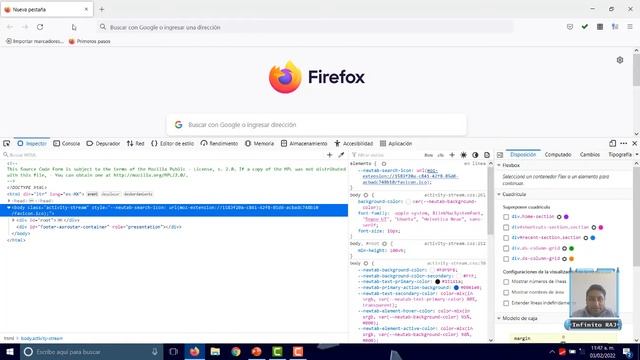640x360 pixels.
Task: Click the Filtrar estilos input
Action: 386,155
